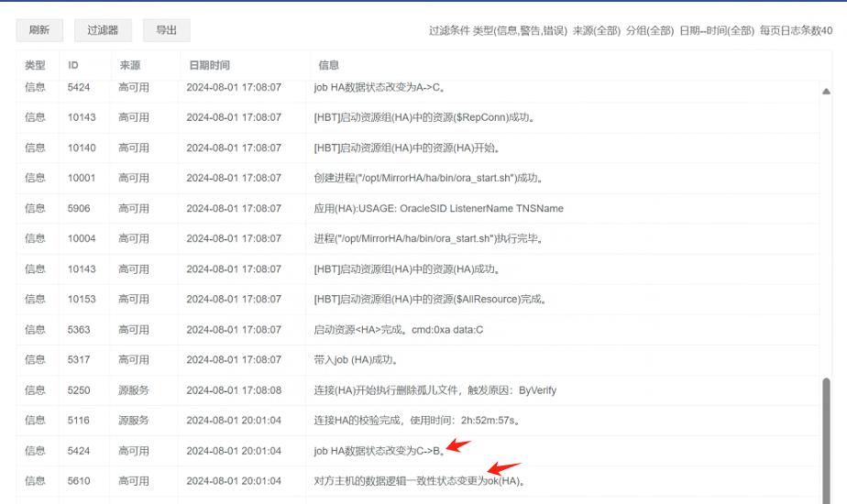Click ID cell 5317
The image size is (847, 504).
coord(79,360)
